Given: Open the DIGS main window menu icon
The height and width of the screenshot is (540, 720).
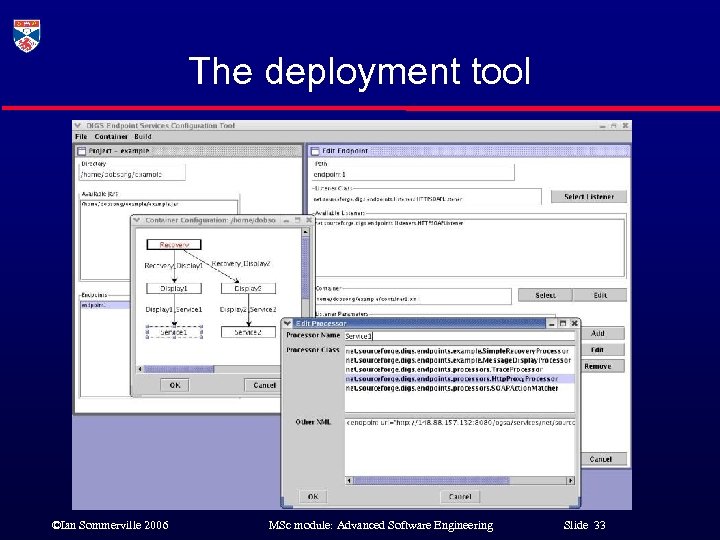Looking at the screenshot, I should (78, 125).
